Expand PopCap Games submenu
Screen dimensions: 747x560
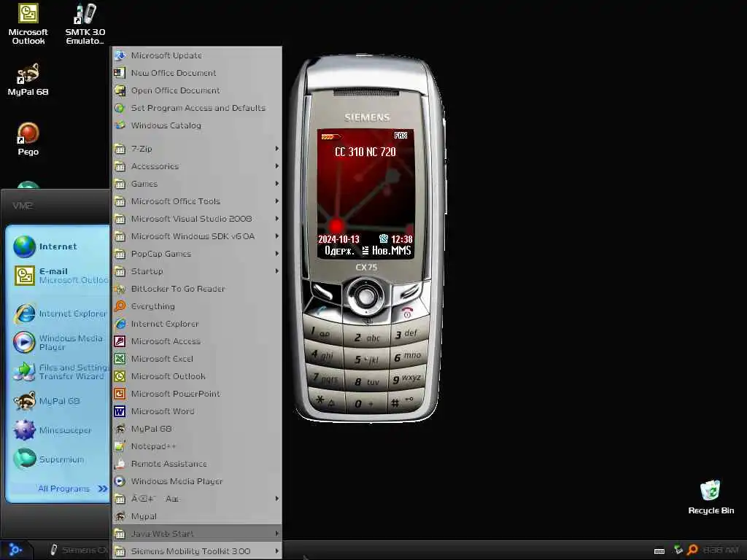197,254
